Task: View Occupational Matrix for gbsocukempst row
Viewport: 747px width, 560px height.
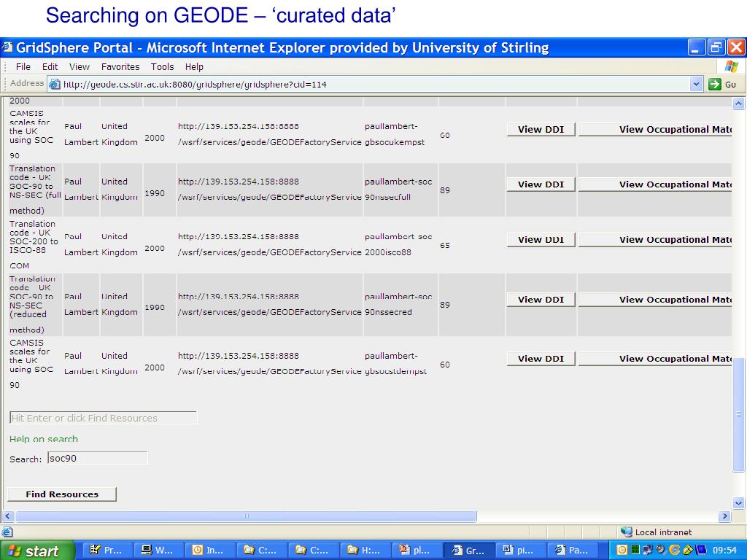Action: [x=655, y=130]
